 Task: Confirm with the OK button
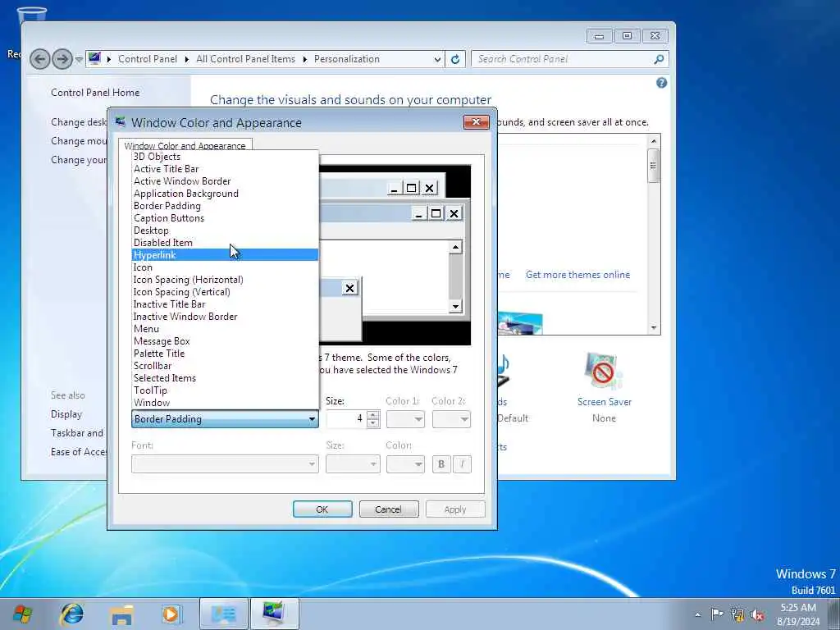pos(322,509)
